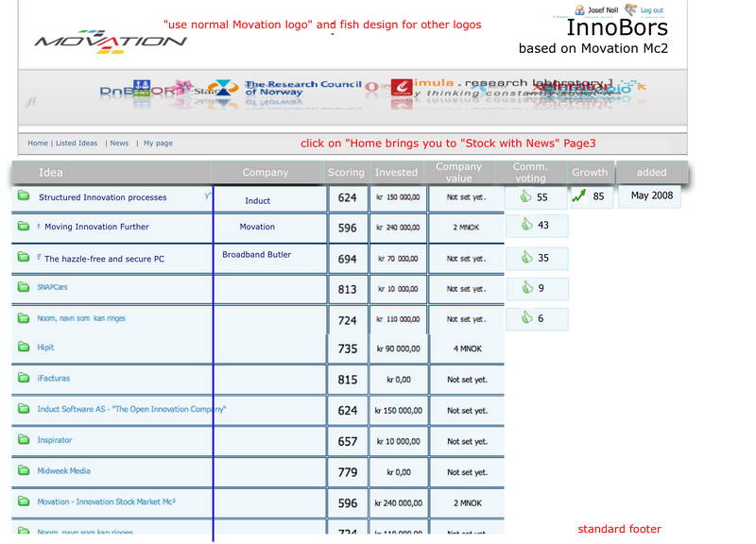The height and width of the screenshot is (544, 756).
Task: Open the Hipit idea link
Action: point(45,347)
